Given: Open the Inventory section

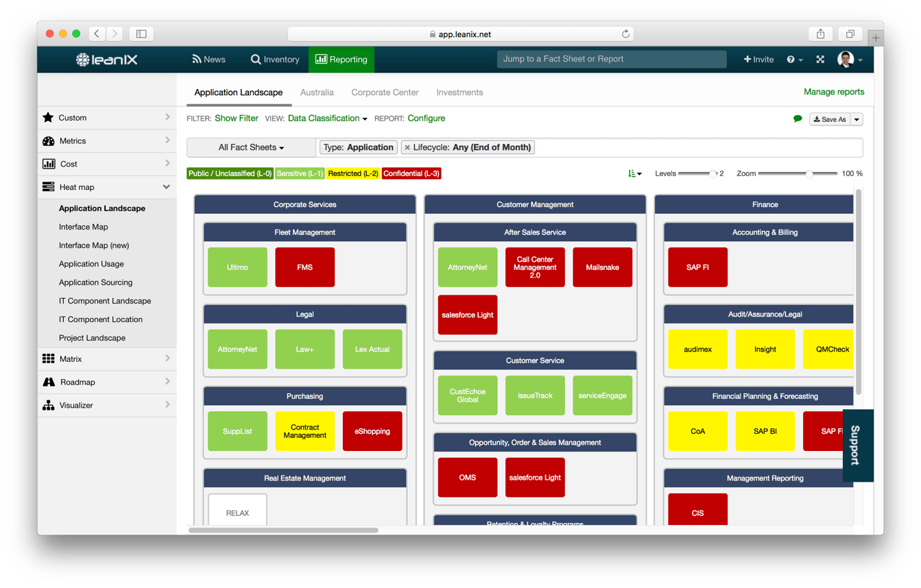Looking at the screenshot, I should (x=275, y=60).
